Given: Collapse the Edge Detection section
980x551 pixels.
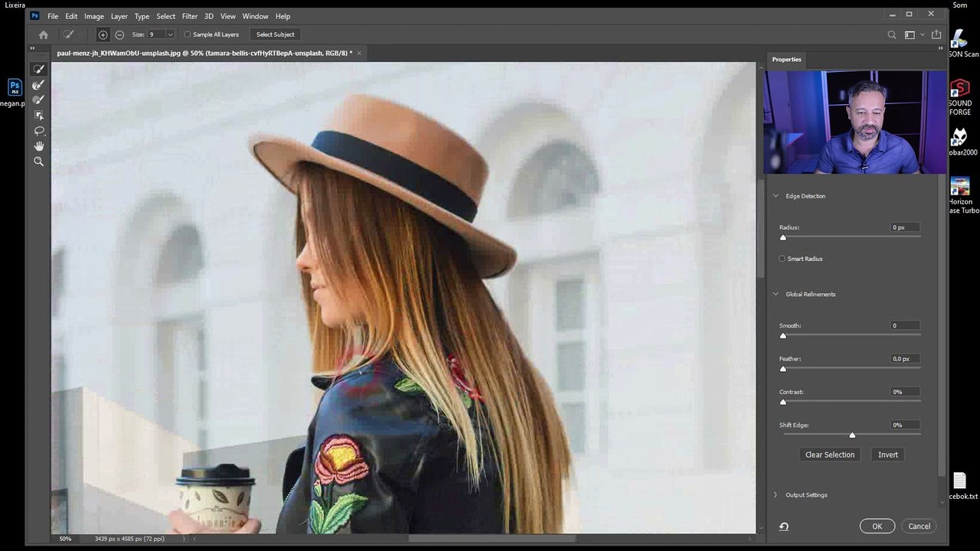Looking at the screenshot, I should tap(776, 196).
